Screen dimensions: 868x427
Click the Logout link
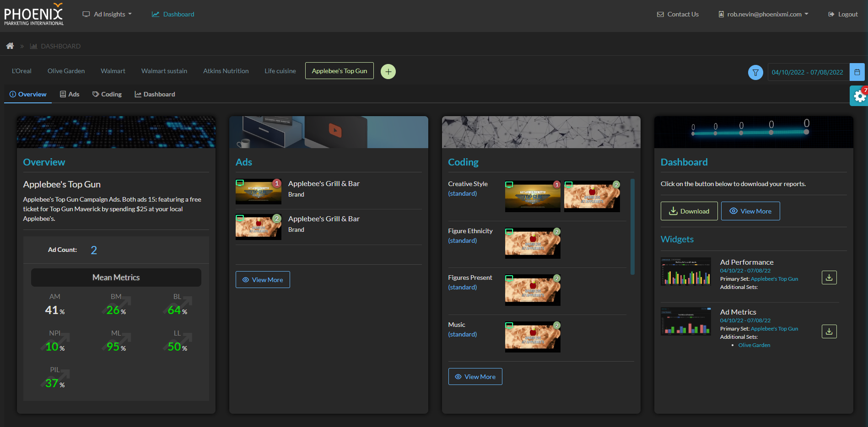843,14
